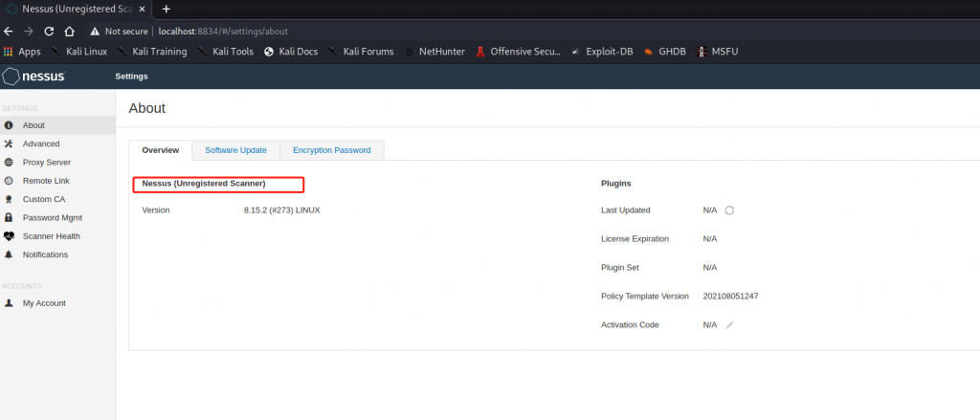The image size is (980, 420).
Task: Open About settings page in sidebar
Action: point(57,125)
